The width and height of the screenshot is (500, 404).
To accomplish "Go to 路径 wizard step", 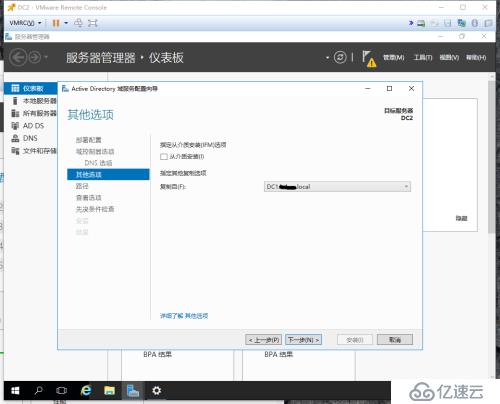I will click(x=82, y=186).
